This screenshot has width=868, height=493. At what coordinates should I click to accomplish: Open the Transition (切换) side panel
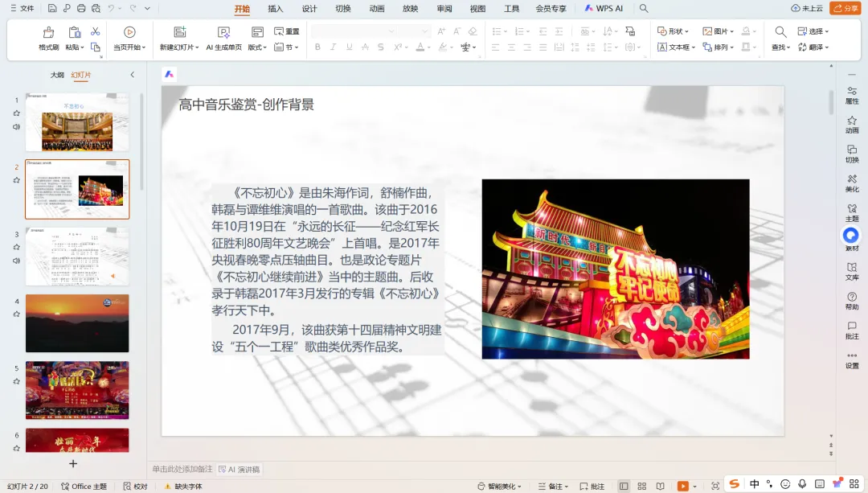click(x=852, y=154)
